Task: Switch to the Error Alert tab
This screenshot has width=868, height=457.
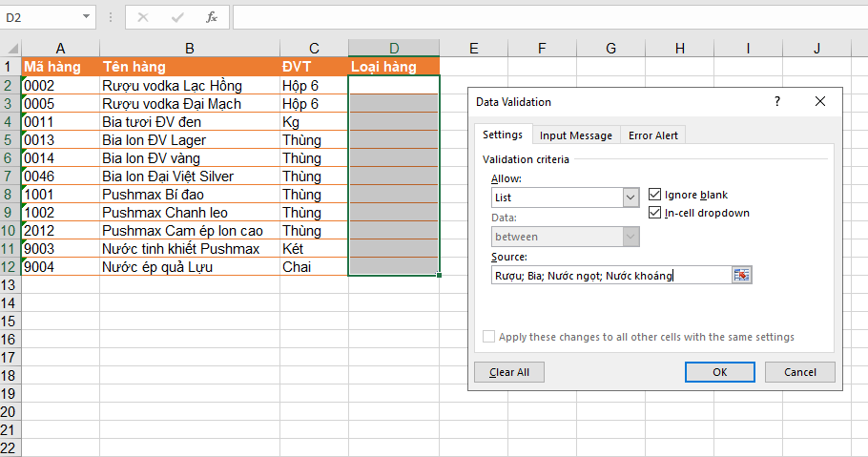Action: 653,135
